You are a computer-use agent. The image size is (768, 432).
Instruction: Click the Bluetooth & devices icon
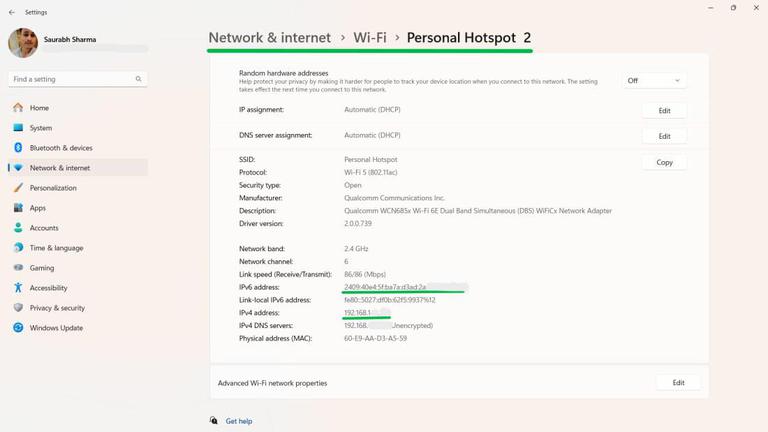pyautogui.click(x=18, y=148)
